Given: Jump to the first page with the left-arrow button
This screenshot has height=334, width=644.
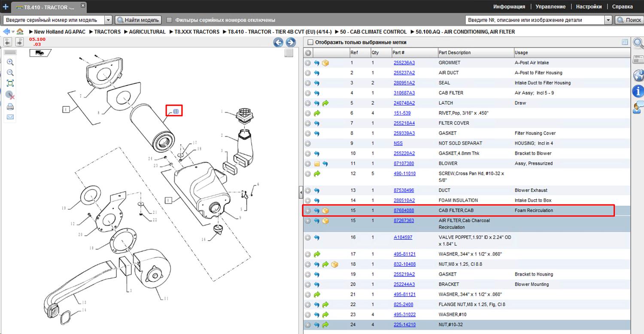Looking at the screenshot, I should (8, 42).
